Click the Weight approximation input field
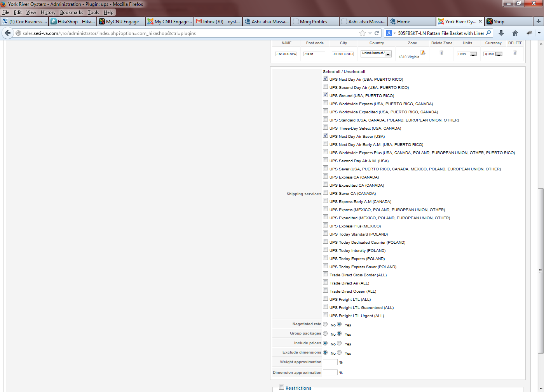The height and width of the screenshot is (392, 544). click(x=330, y=362)
